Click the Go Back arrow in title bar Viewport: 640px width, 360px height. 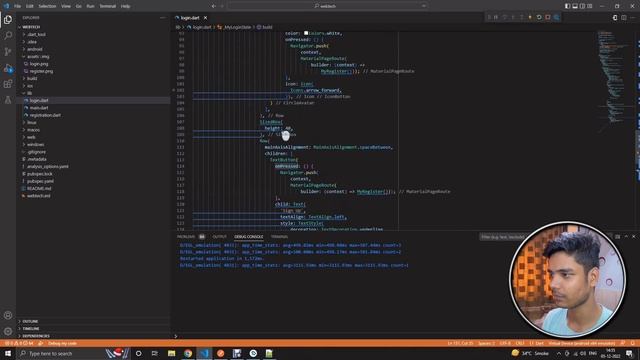(x=213, y=6)
